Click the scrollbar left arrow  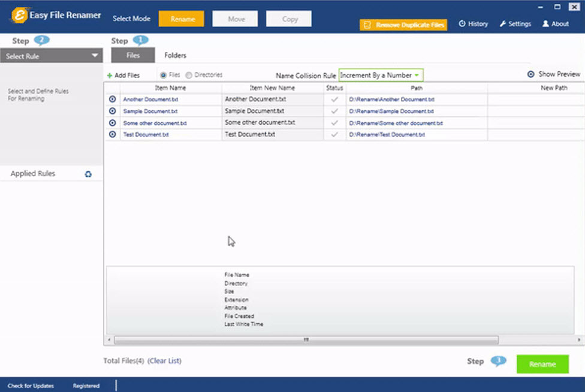point(109,340)
